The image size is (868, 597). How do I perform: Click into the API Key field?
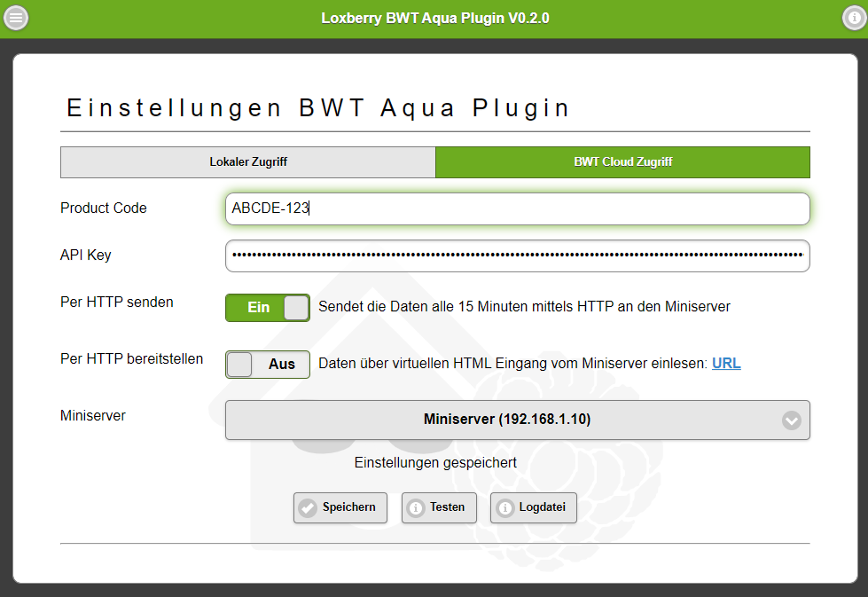(x=518, y=255)
